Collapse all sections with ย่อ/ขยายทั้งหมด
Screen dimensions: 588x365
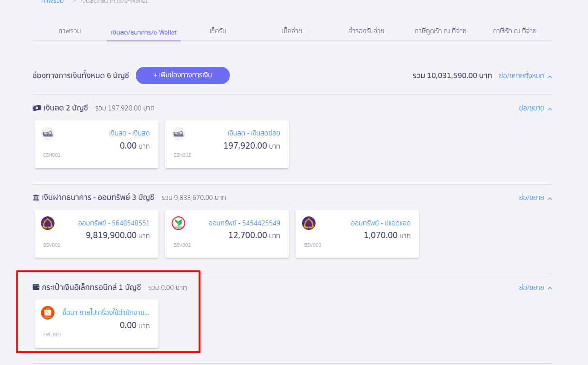[525, 76]
